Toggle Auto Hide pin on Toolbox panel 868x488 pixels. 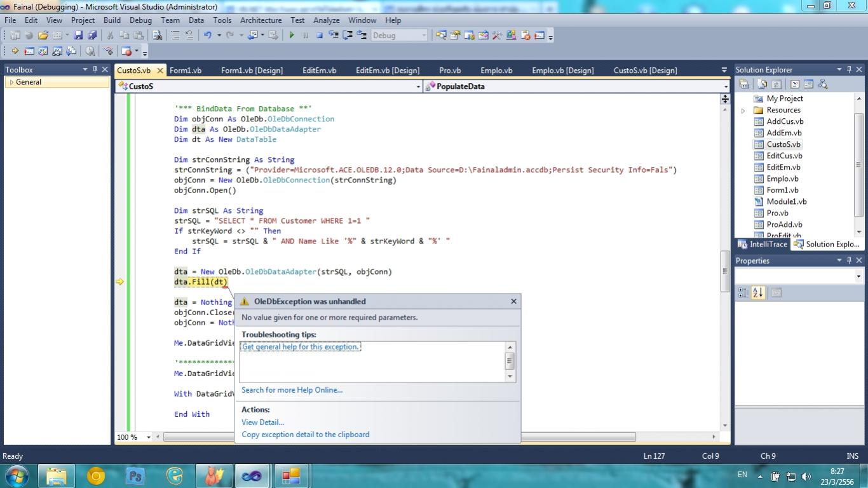pyautogui.click(x=95, y=69)
